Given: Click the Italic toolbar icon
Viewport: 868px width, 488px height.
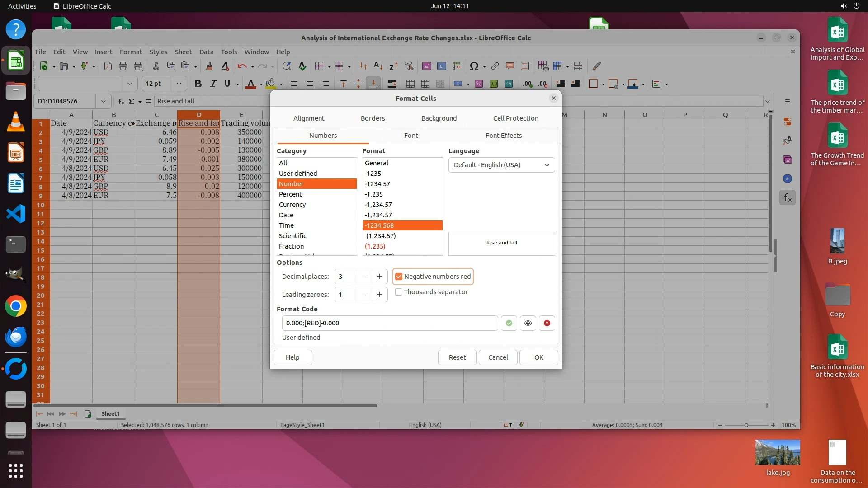Looking at the screenshot, I should pos(213,84).
